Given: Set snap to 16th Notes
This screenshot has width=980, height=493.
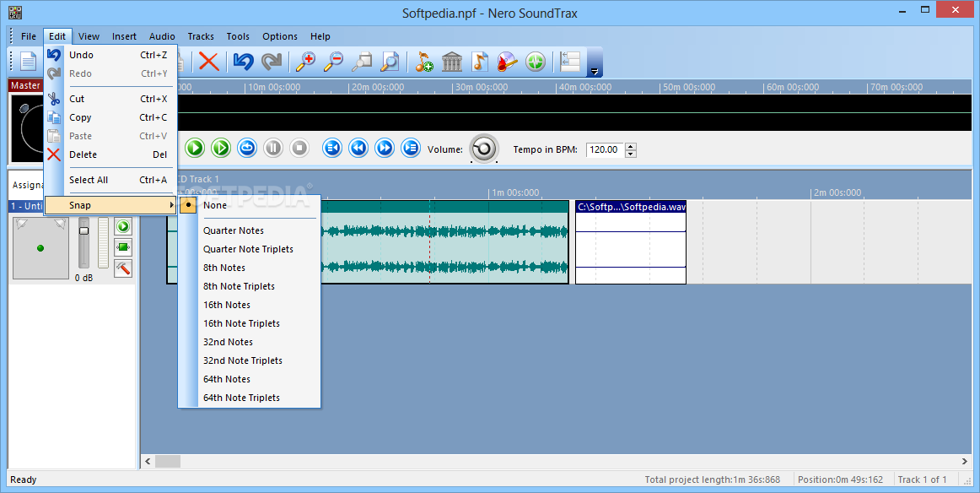Looking at the screenshot, I should (x=250, y=305).
